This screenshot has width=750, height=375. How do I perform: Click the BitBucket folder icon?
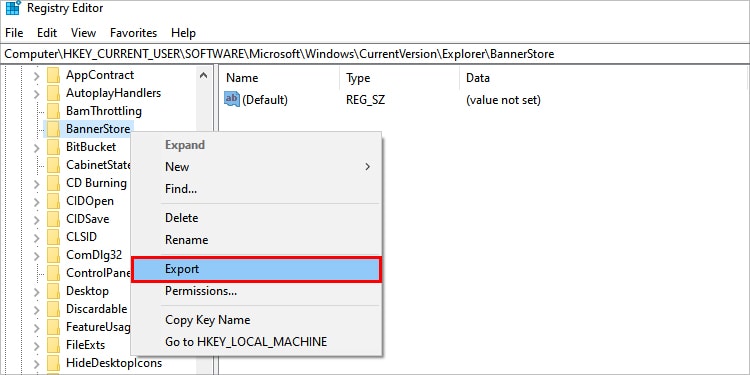tap(53, 147)
